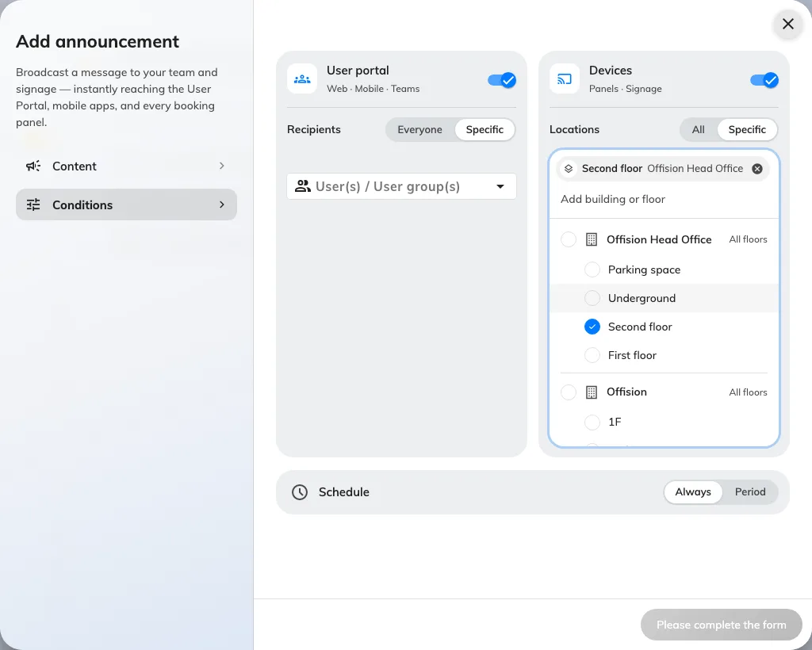Screen dimensions: 812x650
Task: Set Locations to All
Action: click(x=698, y=129)
